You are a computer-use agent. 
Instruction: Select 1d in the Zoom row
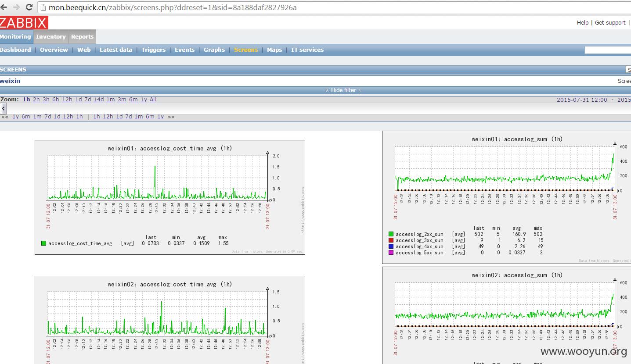click(x=79, y=100)
